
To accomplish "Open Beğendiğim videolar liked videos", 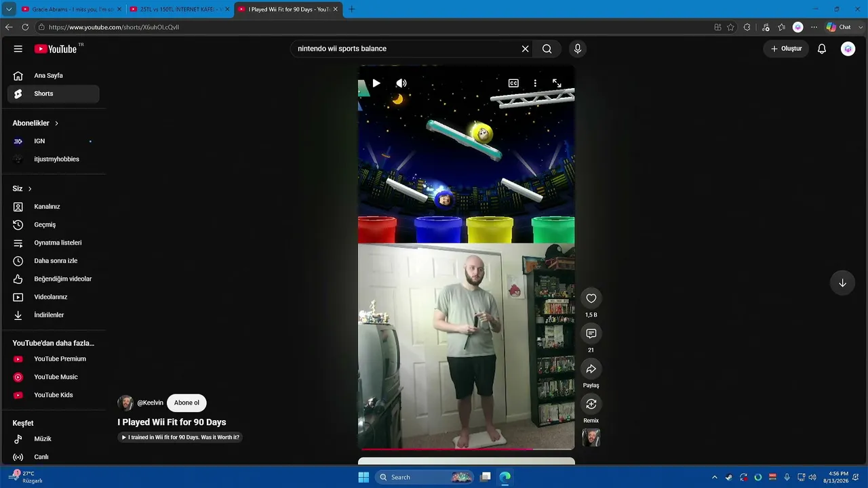I will click(54, 279).
